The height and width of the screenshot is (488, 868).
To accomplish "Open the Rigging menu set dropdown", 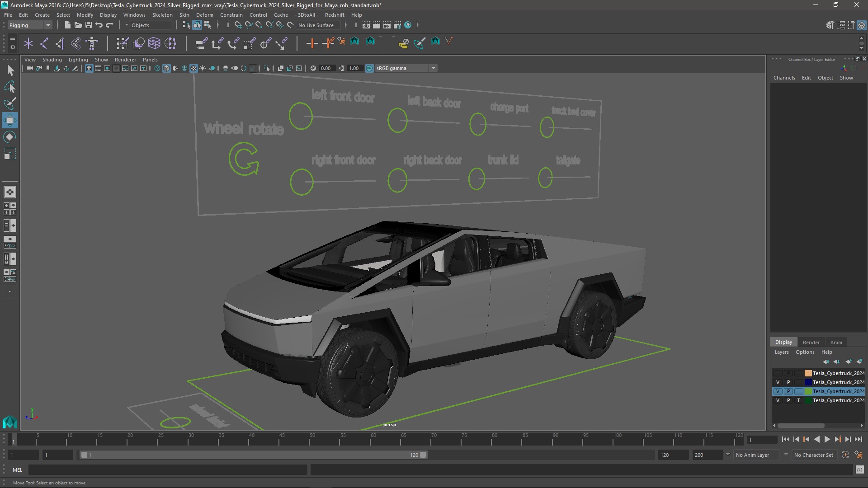I will tap(30, 25).
